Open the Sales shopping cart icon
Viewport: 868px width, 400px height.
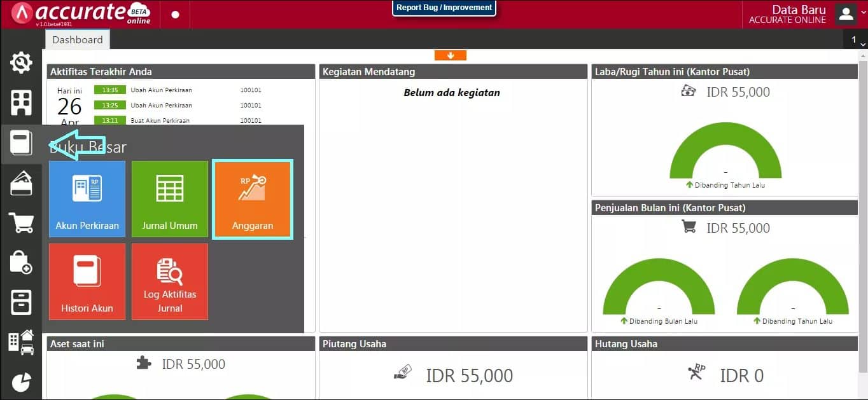point(21,223)
